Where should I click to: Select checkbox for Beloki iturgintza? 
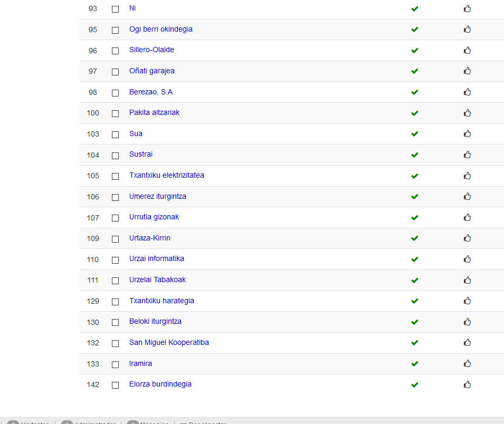pos(116,323)
